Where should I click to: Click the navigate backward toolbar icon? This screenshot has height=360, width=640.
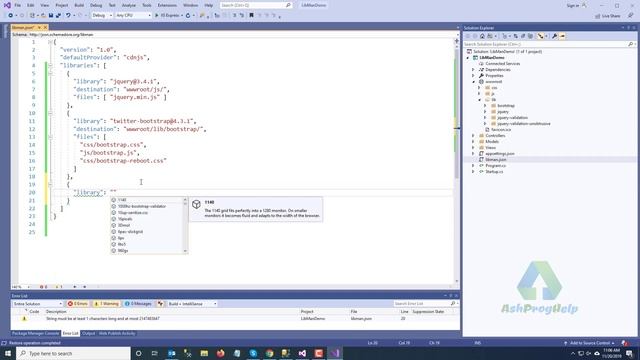click(10, 16)
